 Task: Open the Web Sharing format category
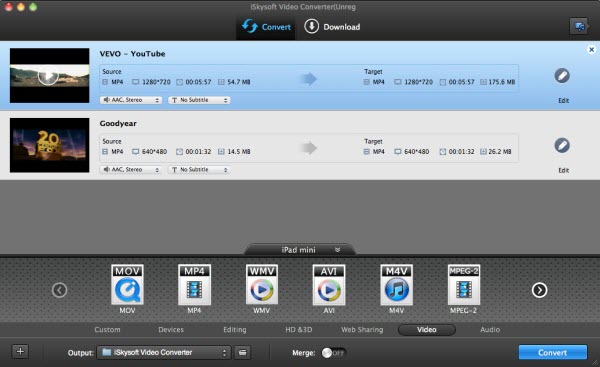(x=362, y=329)
